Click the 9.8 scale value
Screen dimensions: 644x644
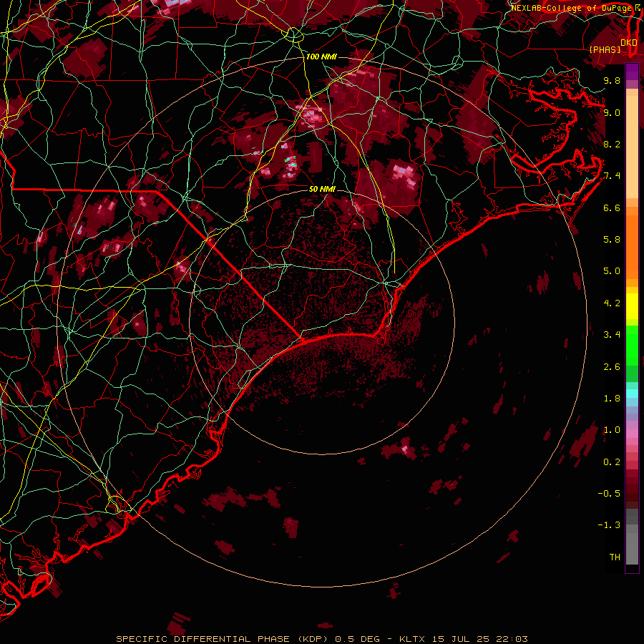point(612,81)
